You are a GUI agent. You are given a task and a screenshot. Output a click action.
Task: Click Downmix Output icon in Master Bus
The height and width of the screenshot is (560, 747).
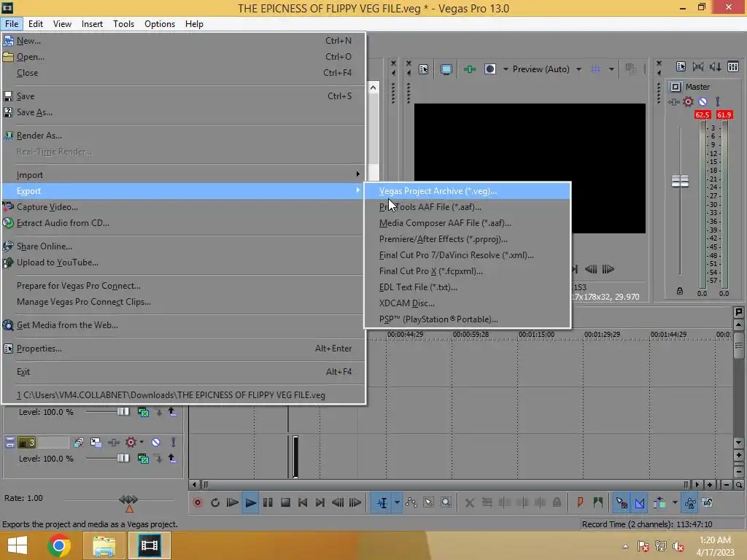tap(698, 66)
